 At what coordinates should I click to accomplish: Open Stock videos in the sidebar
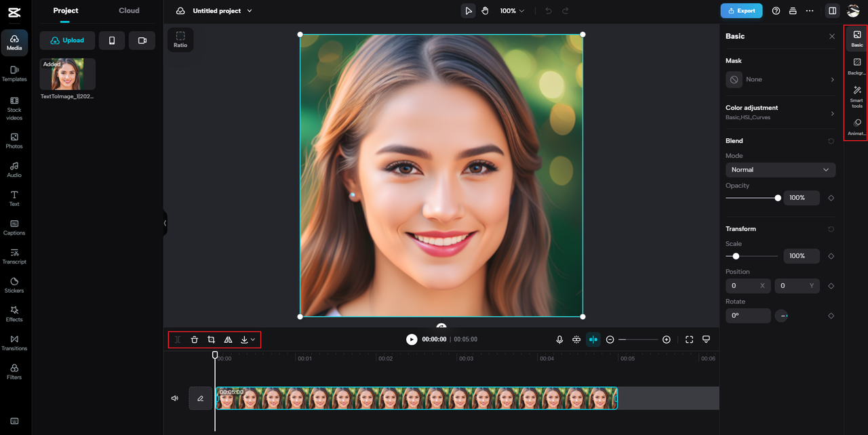[x=14, y=108]
